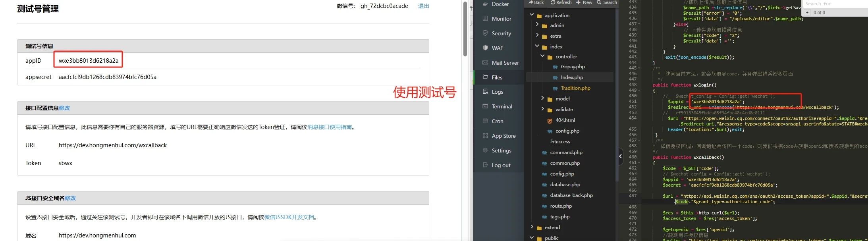This screenshot has width=868, height=241.
Task: Click the 退出 logout link
Action: 423,6
